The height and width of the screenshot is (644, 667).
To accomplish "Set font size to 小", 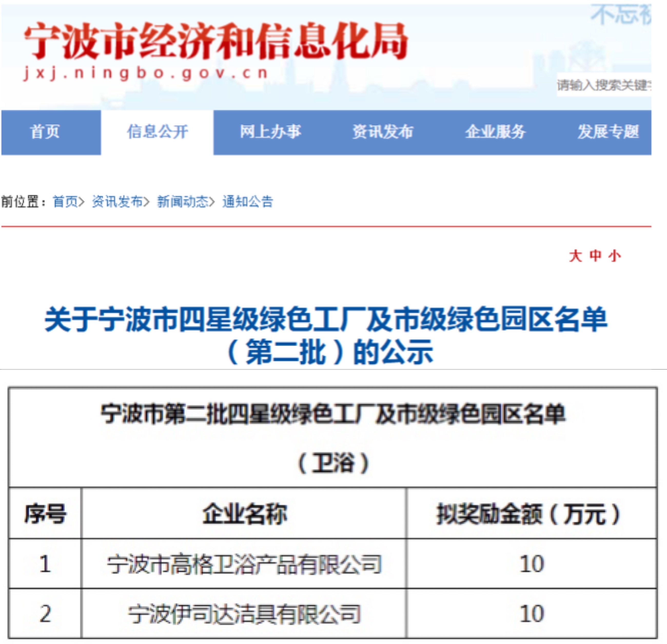I will (615, 256).
